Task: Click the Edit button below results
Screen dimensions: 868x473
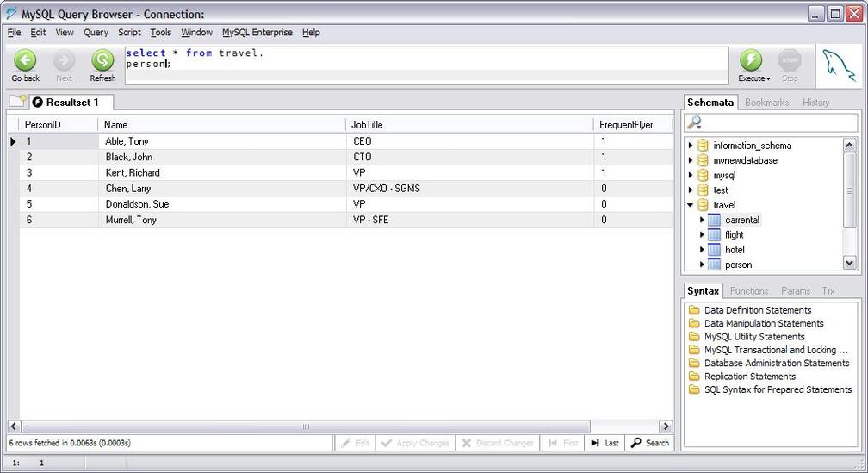Action: point(355,443)
